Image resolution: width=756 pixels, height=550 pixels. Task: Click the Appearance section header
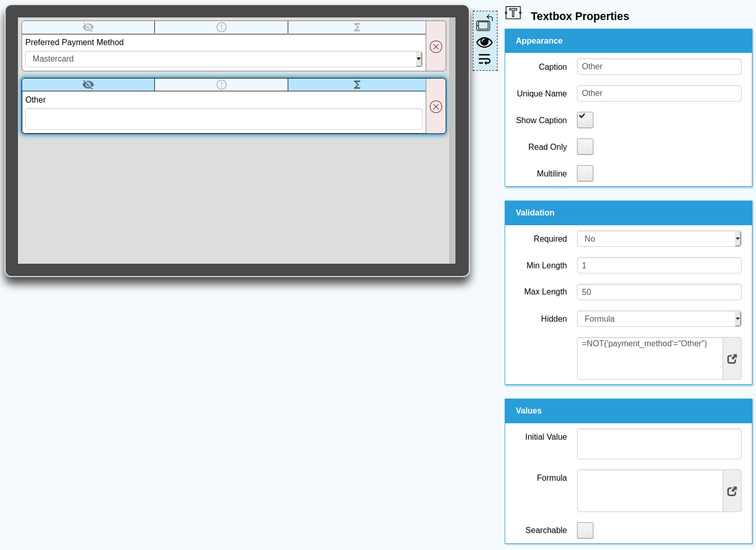point(628,41)
